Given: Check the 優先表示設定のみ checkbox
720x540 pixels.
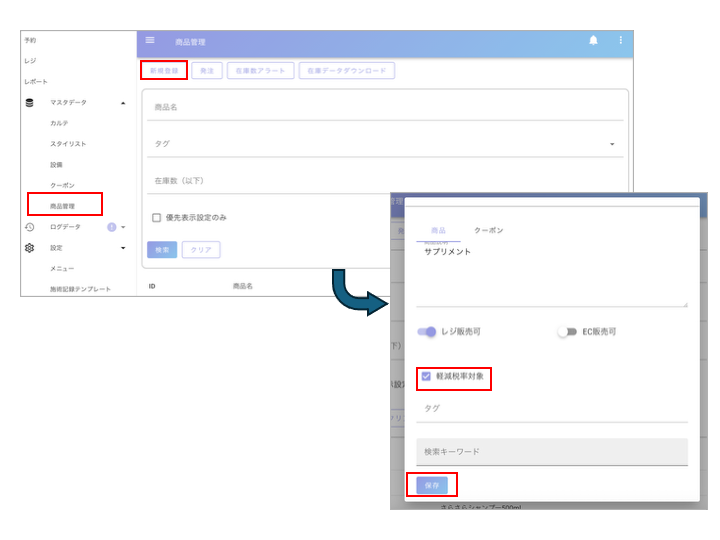Looking at the screenshot, I should [156, 217].
